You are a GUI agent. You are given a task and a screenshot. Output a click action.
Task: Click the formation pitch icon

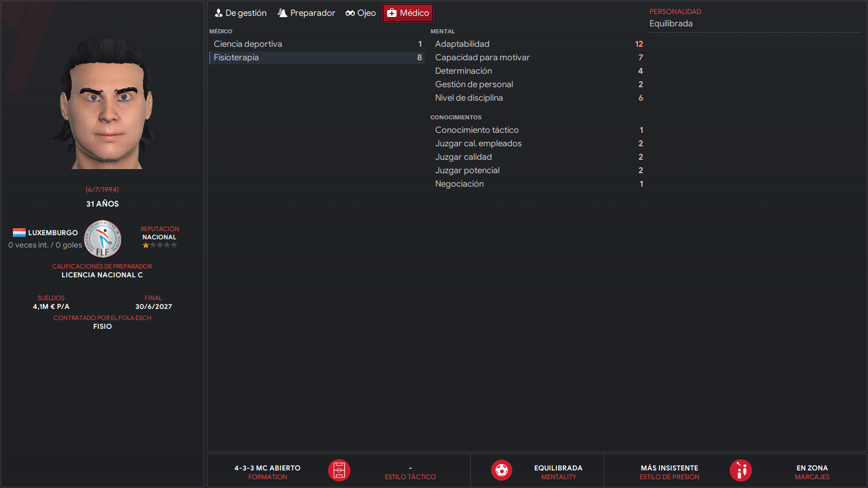point(339,470)
